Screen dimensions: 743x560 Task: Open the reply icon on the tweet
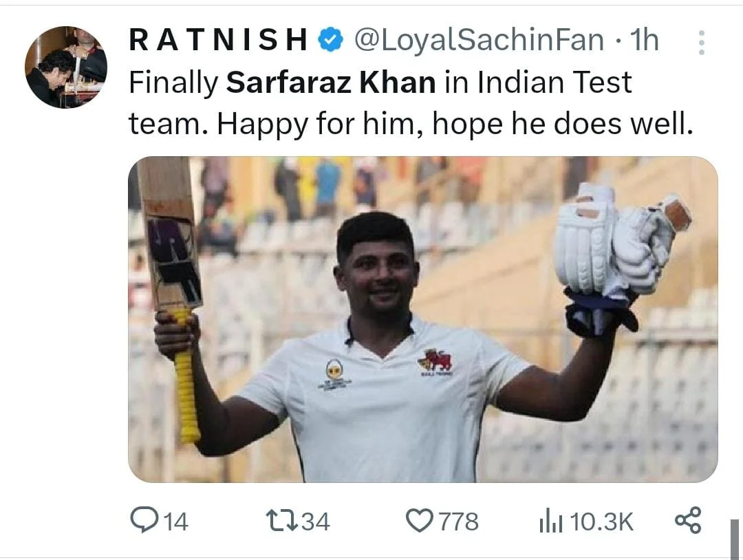click(143, 521)
